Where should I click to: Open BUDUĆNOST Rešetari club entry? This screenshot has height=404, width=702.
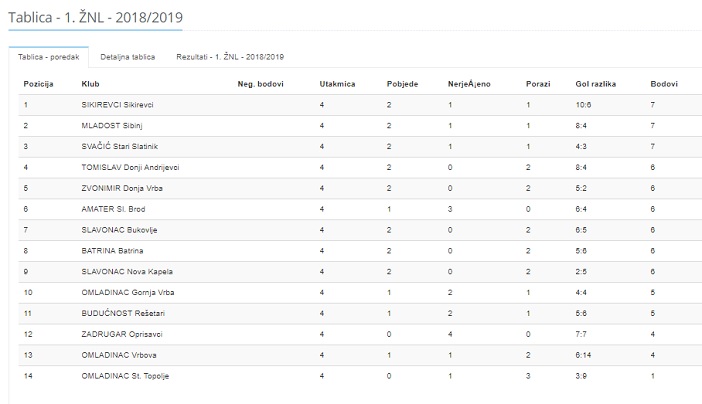coord(123,314)
